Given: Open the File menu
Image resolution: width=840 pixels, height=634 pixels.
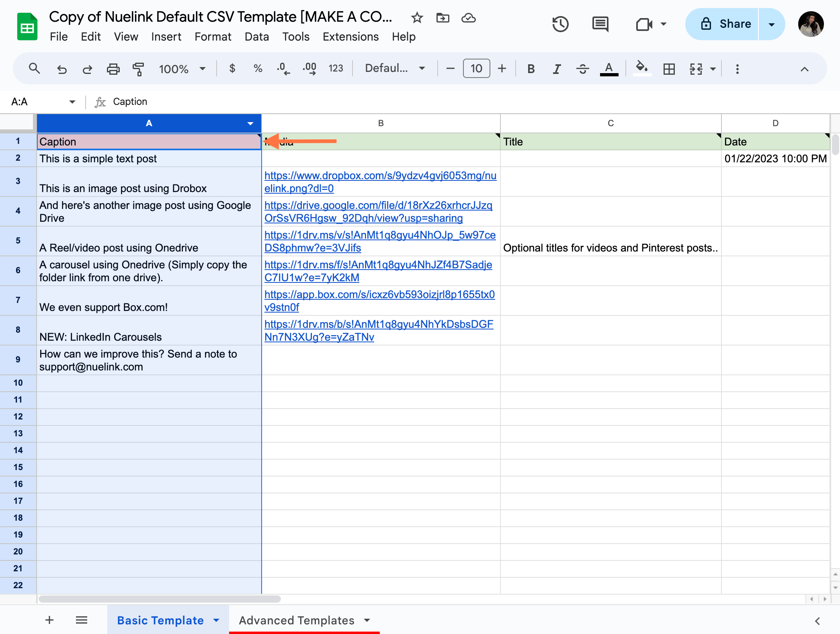Looking at the screenshot, I should coord(59,37).
